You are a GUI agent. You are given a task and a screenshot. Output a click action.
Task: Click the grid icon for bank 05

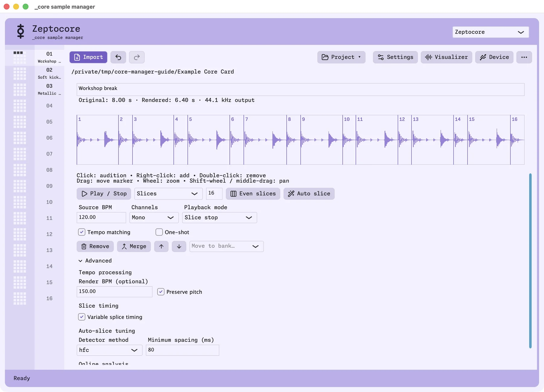[20, 122]
